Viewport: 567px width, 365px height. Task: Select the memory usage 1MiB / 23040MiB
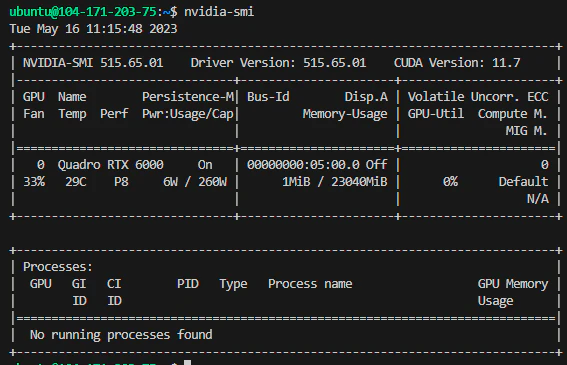tap(335, 182)
